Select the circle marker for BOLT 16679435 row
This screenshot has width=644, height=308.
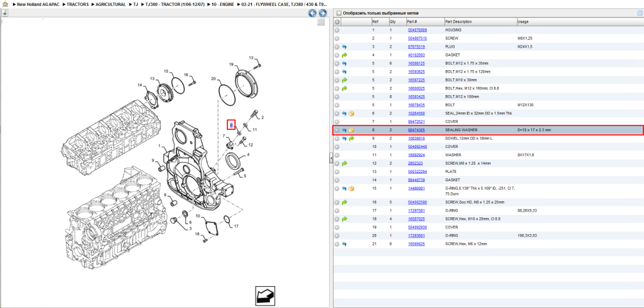pyautogui.click(x=337, y=105)
